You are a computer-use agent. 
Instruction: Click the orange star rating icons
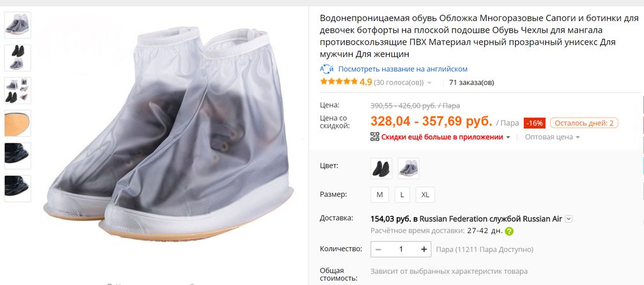pyautogui.click(x=339, y=82)
